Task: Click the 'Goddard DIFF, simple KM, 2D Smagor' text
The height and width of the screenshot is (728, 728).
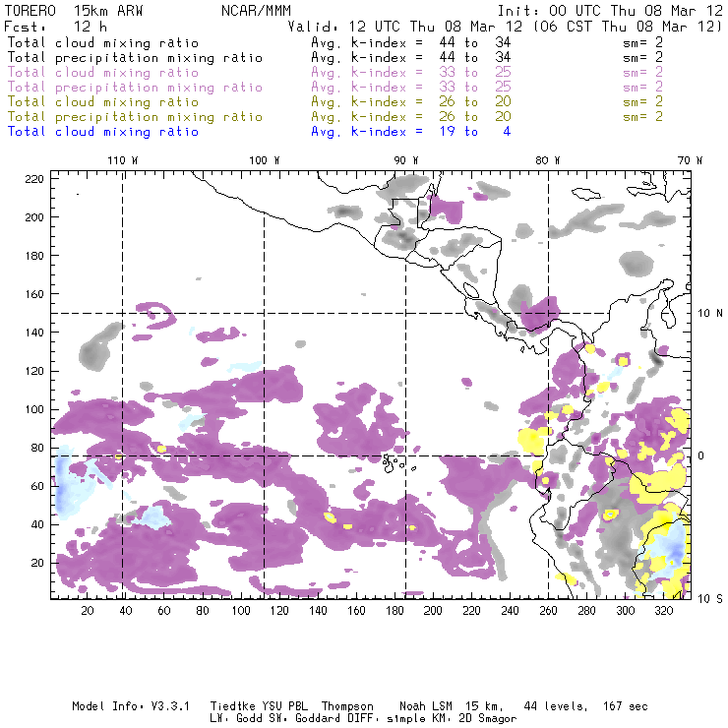Action: [405, 719]
